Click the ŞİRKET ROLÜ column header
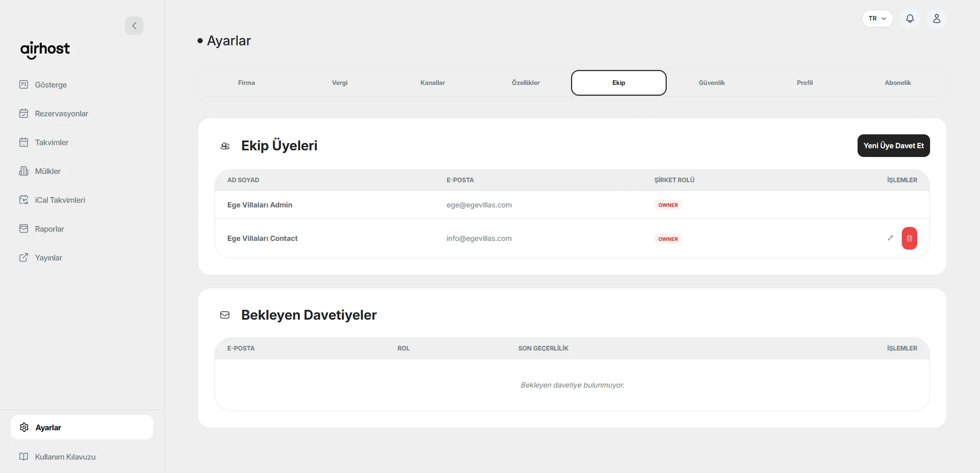Viewport: 980px width, 473px height. point(674,180)
